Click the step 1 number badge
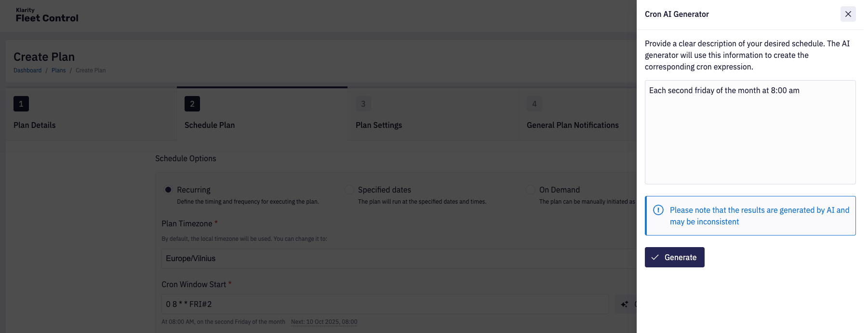This screenshot has height=333, width=868. pyautogui.click(x=21, y=104)
